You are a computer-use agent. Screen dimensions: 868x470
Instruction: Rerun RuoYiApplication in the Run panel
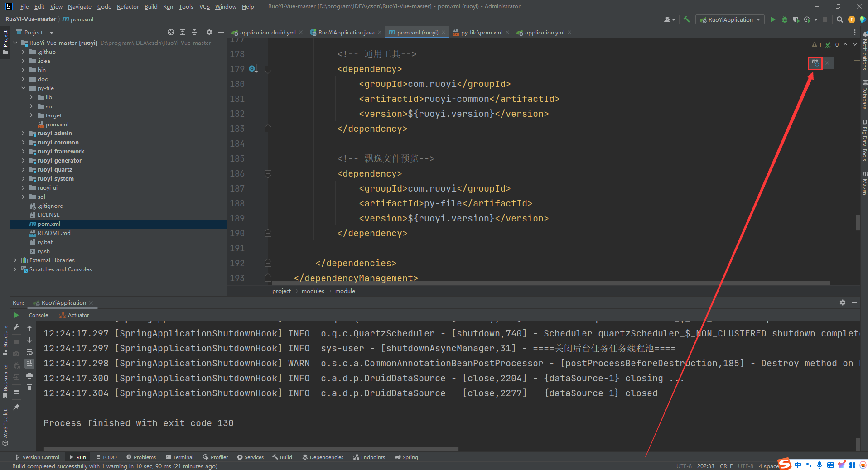[x=16, y=315]
